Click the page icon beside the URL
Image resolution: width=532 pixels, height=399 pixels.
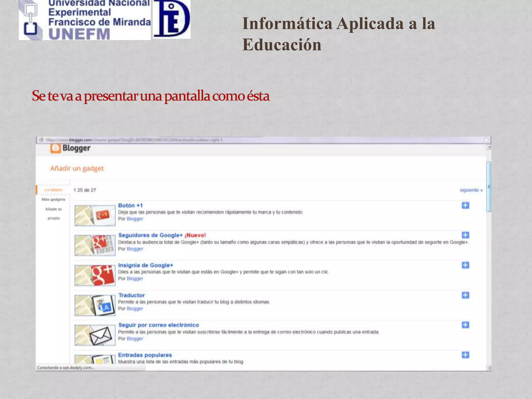[41, 140]
